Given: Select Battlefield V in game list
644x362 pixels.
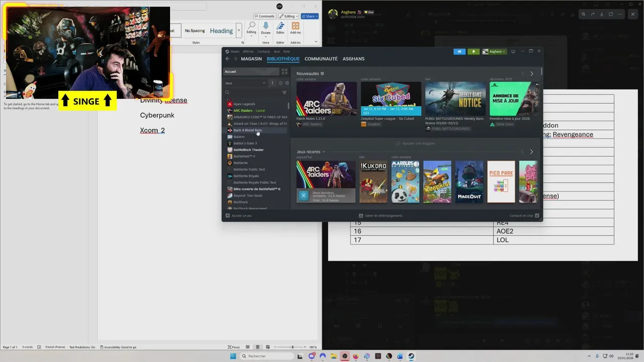Looking at the screenshot, I should pos(245,156).
